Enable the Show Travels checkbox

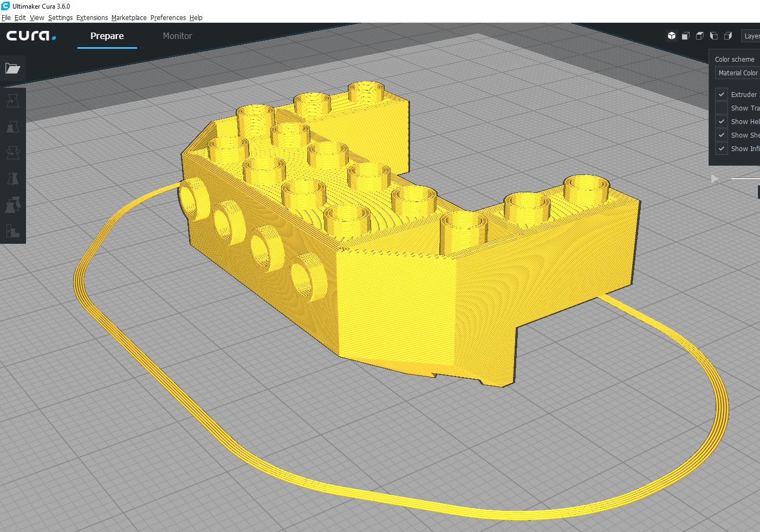[x=722, y=108]
